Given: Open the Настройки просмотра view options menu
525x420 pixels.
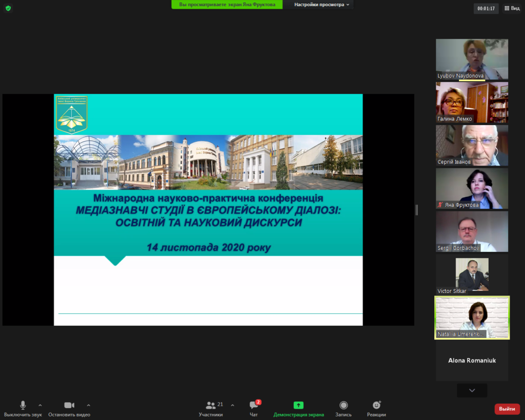Looking at the screenshot, I should pos(322,5).
